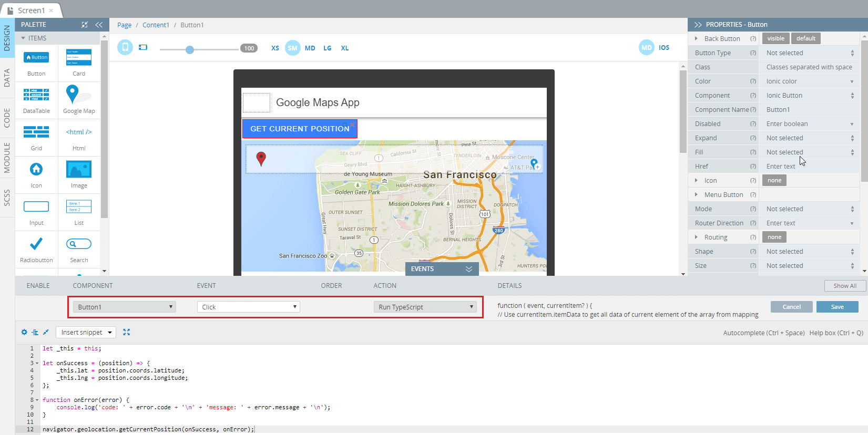
Task: Click the Show All events button
Action: point(845,286)
